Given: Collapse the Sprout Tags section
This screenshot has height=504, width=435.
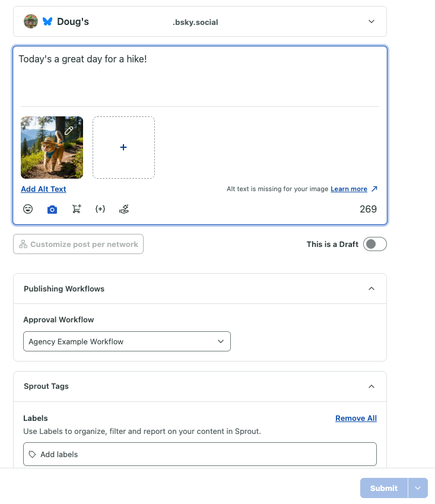Looking at the screenshot, I should coord(372,386).
